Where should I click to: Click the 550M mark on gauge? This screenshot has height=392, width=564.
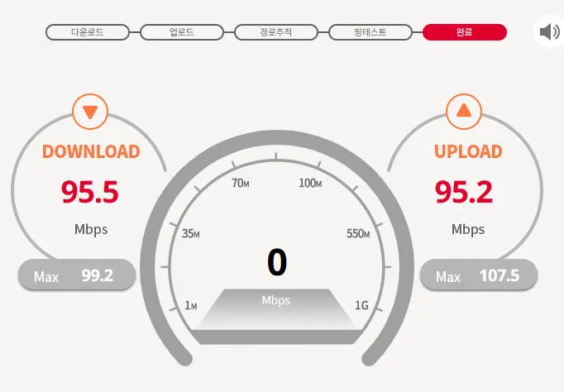click(x=358, y=234)
